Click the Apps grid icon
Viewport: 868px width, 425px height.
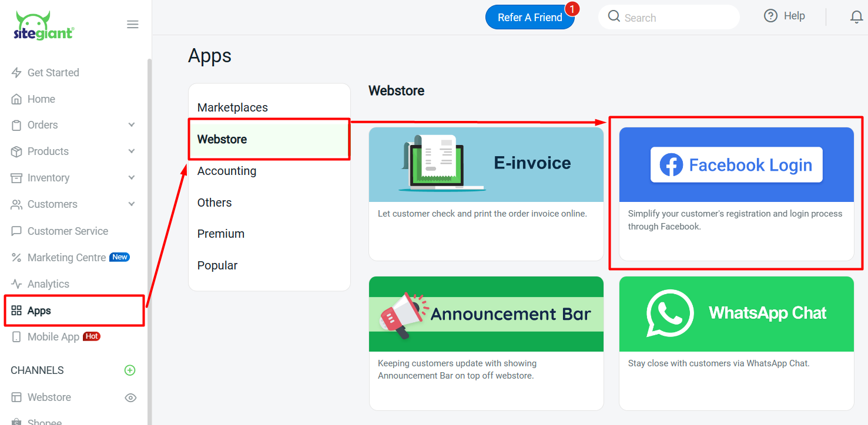click(16, 311)
